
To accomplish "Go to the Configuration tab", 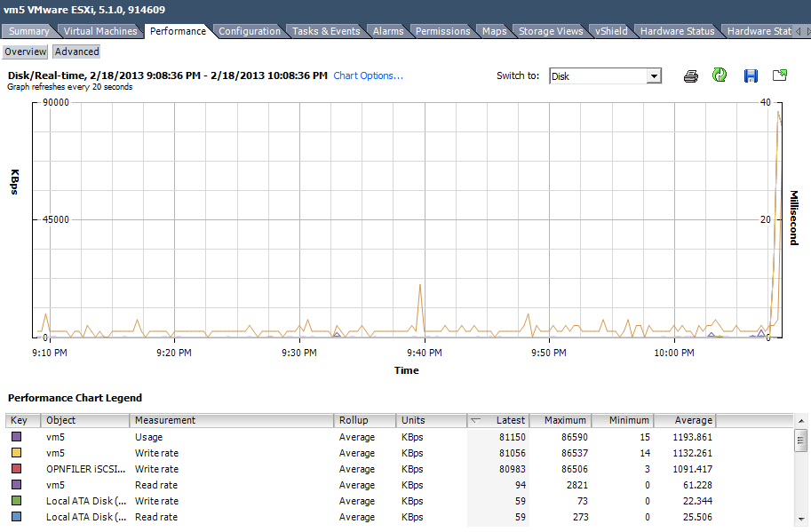I will [250, 30].
